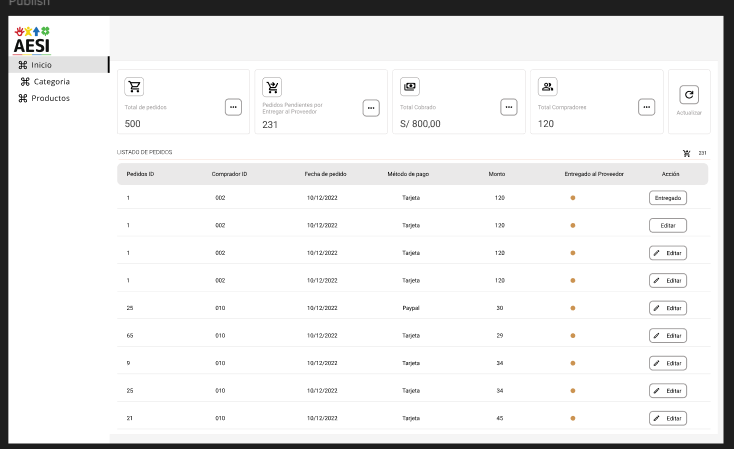This screenshot has height=449, width=734.
Task: Open more options on Pedidos Pendientes card
Action: pos(371,108)
